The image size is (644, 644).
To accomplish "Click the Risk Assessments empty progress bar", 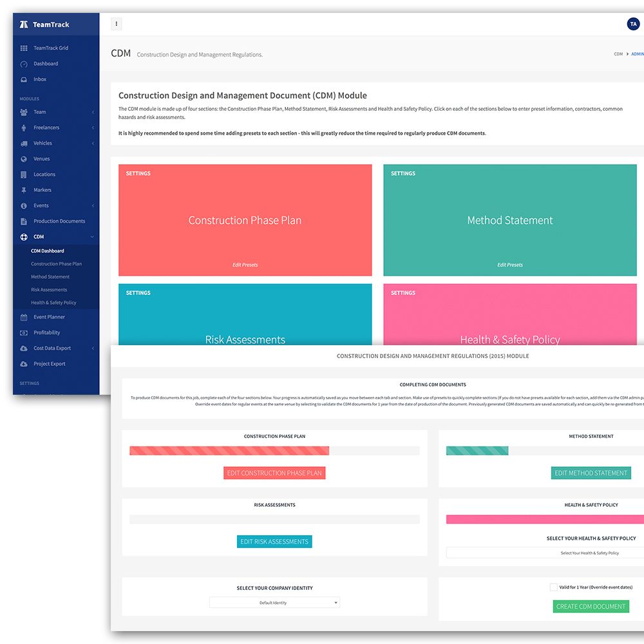I will click(274, 519).
